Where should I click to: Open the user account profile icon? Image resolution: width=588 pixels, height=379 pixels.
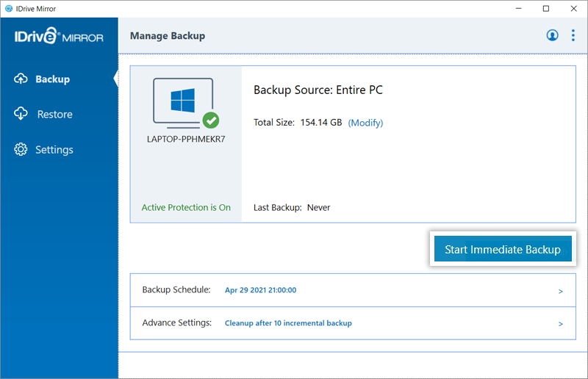point(552,35)
